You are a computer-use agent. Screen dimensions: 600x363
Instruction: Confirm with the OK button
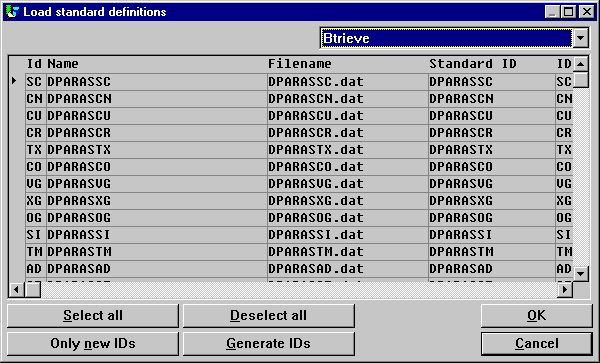(x=536, y=316)
